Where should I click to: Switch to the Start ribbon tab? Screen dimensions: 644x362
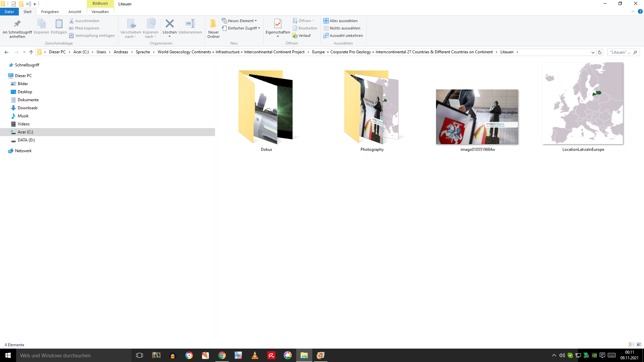[x=28, y=12]
